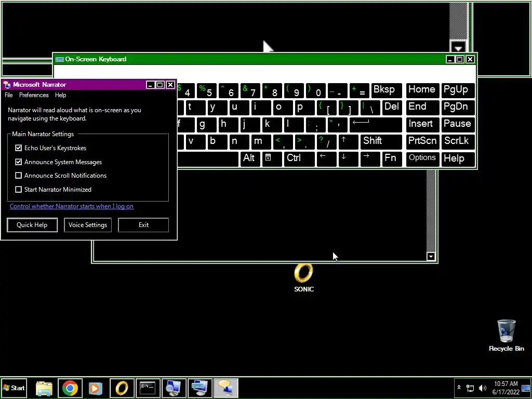Click the Home key
The height and width of the screenshot is (399, 532).
click(423, 90)
